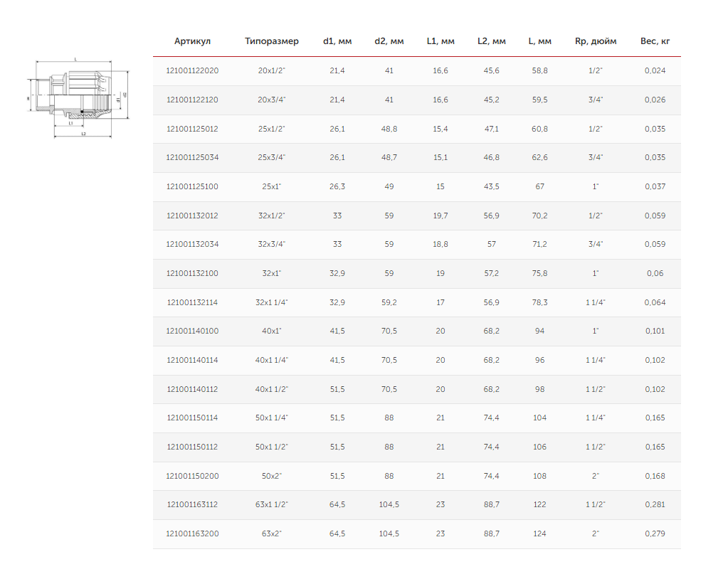Select article number 121001132114
The image size is (728, 579).
[x=192, y=302]
